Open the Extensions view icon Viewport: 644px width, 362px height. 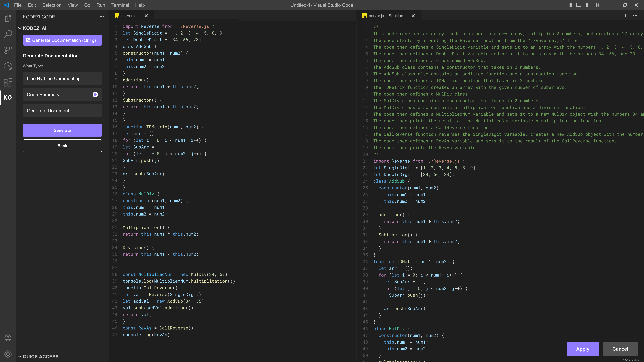8,82
